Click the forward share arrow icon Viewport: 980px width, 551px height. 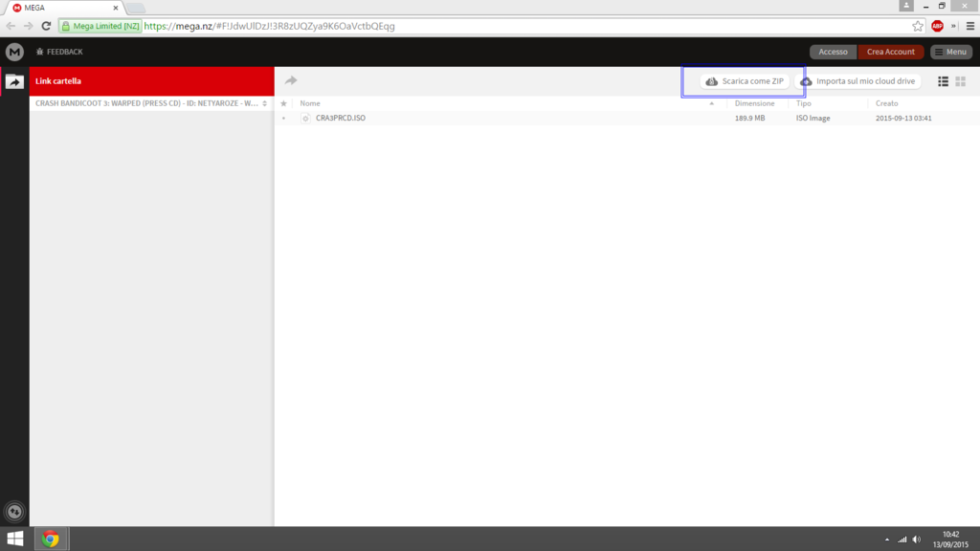[x=291, y=81]
